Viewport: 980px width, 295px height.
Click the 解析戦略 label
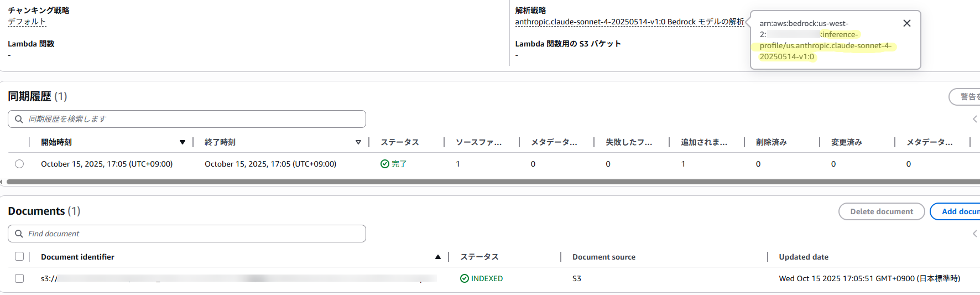pyautogui.click(x=530, y=11)
